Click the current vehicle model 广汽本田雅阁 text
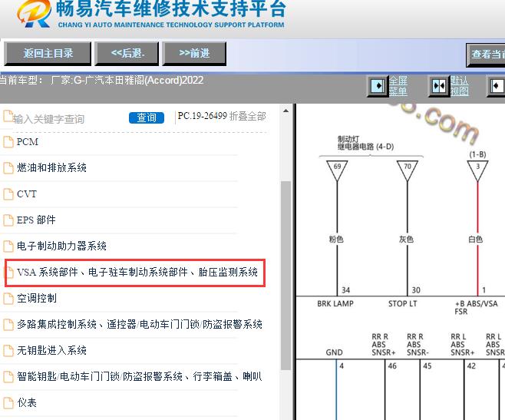 tap(127, 80)
